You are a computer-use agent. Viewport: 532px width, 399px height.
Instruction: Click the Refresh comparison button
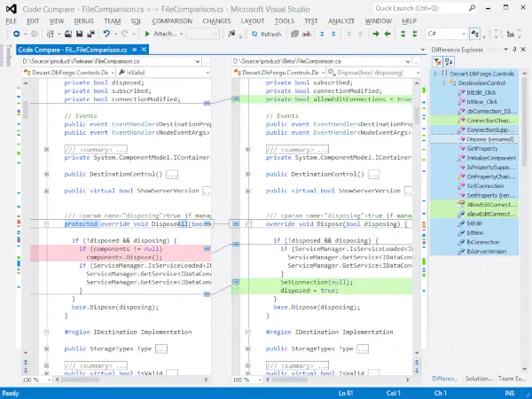[265, 34]
